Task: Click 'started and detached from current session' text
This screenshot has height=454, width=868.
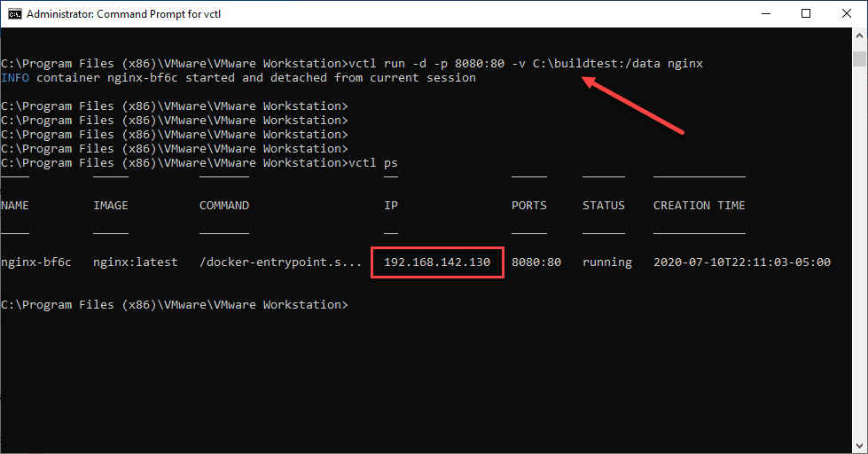Action: click(331, 78)
